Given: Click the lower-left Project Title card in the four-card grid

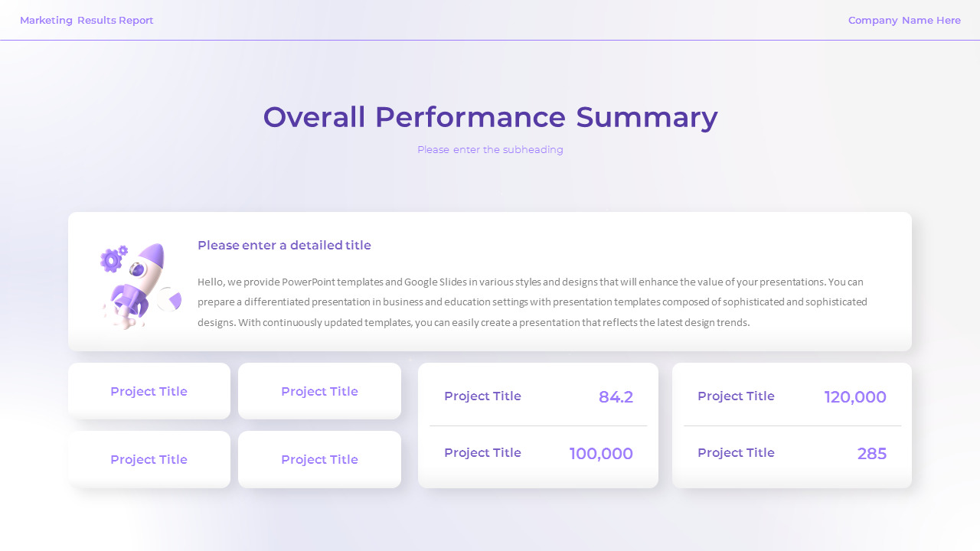Looking at the screenshot, I should (x=149, y=460).
